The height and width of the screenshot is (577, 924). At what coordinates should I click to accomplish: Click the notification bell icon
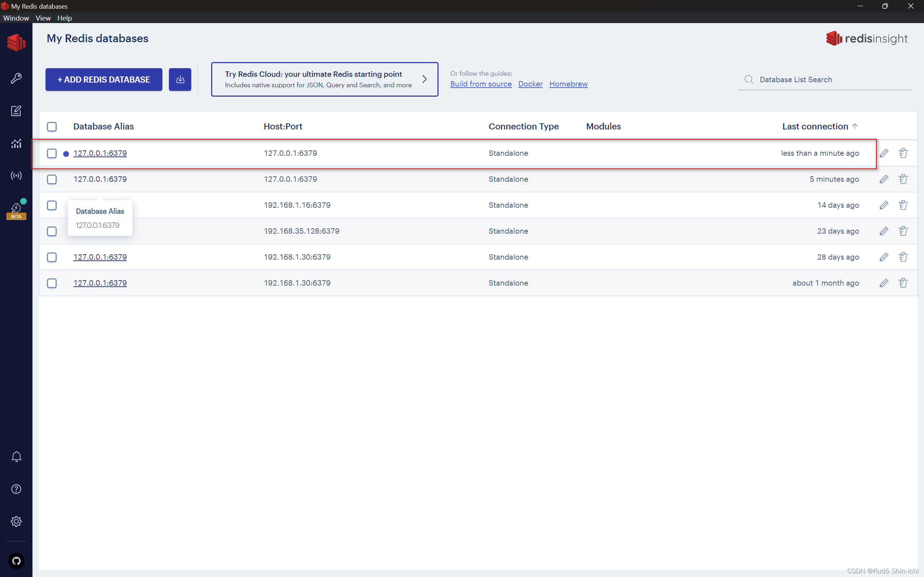(16, 457)
